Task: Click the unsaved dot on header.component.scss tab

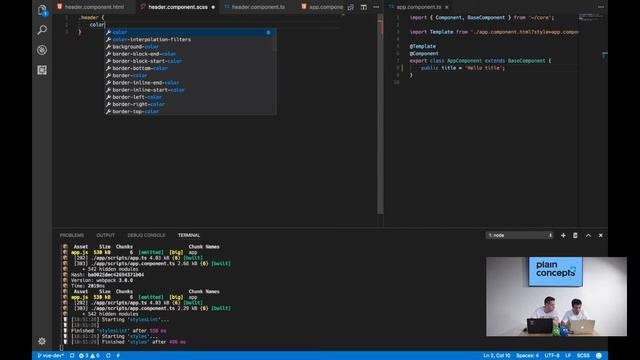Action: click(213, 7)
